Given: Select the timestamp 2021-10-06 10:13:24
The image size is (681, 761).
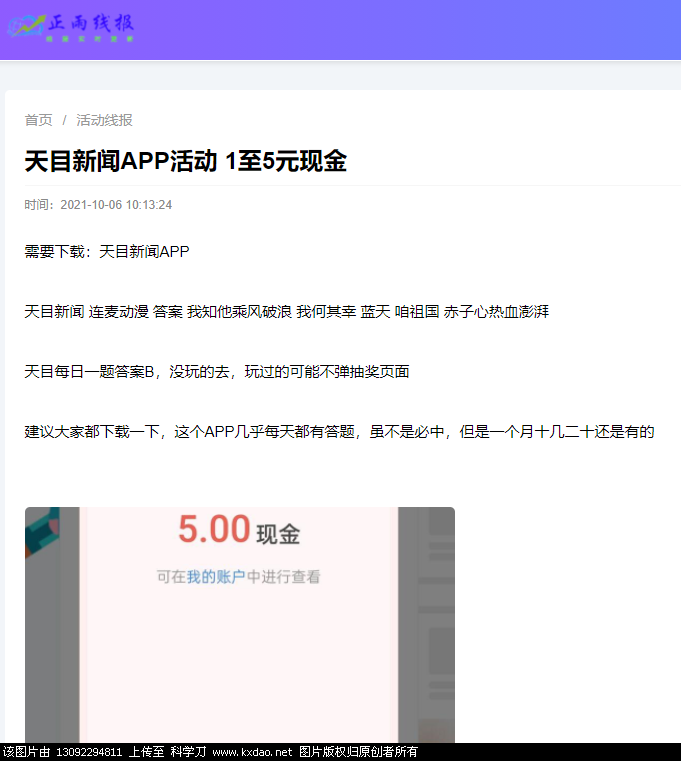Looking at the screenshot, I should click(x=116, y=205).
